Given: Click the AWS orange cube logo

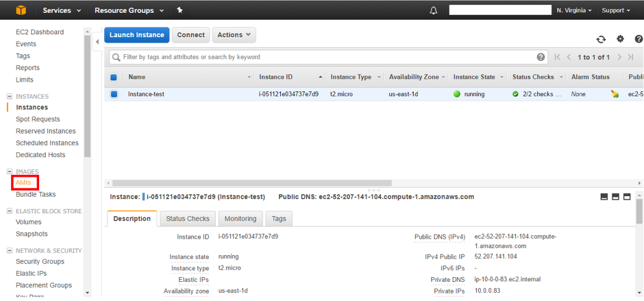Looking at the screenshot, I should click(21, 10).
